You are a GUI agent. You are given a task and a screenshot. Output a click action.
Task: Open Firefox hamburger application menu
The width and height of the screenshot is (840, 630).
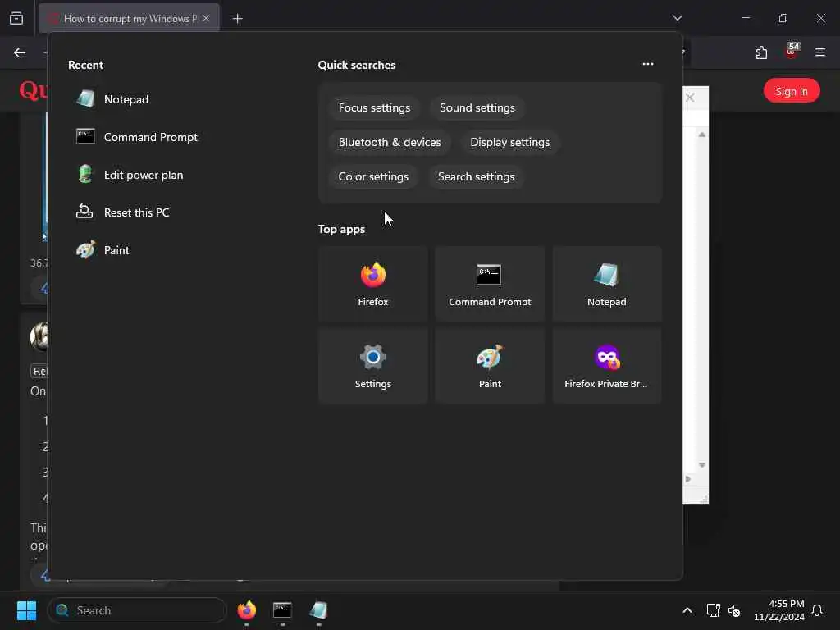[819, 52]
